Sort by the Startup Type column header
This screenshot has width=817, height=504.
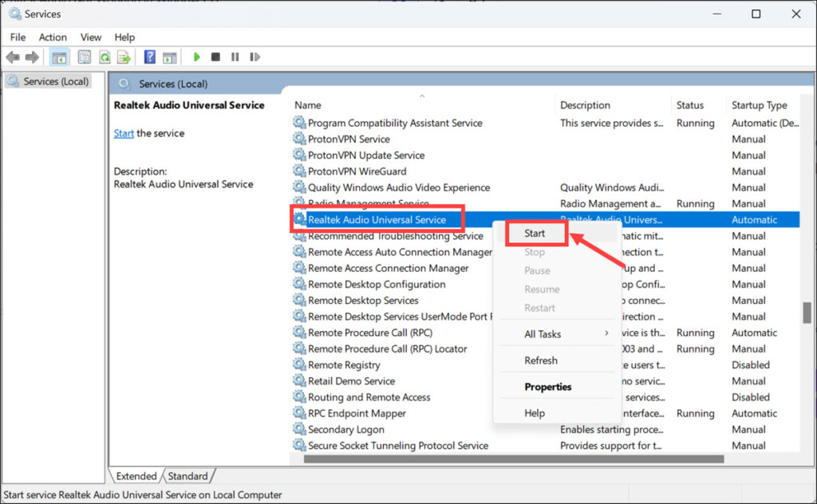pos(759,105)
